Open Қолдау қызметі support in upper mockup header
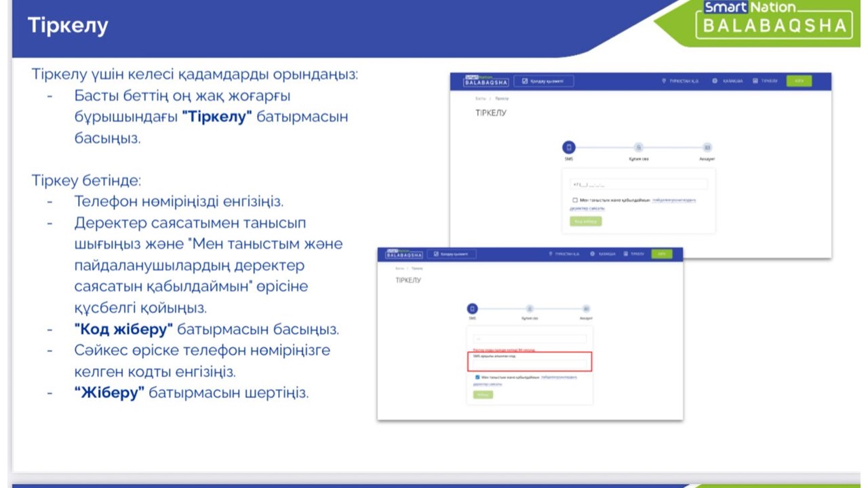This screenshot has width=868, height=488. (x=544, y=81)
